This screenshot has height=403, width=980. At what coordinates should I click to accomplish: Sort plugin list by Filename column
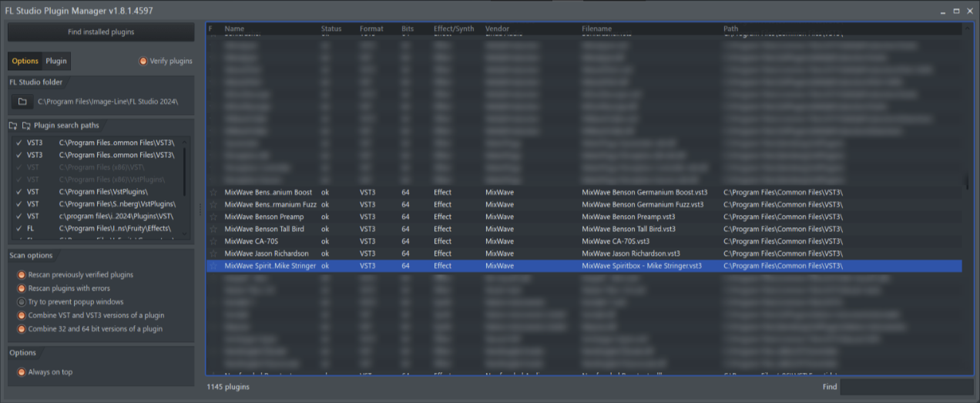[x=597, y=29]
